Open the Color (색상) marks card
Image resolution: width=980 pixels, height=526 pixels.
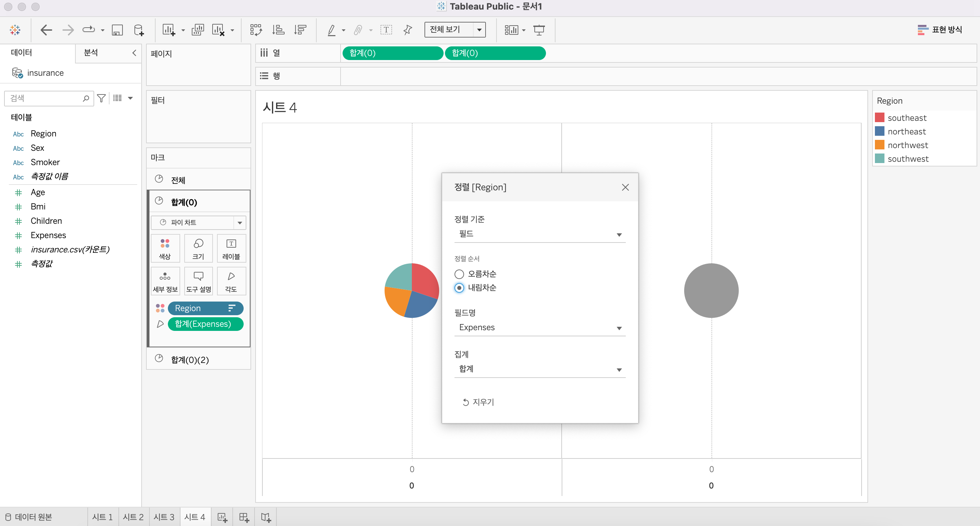click(165, 248)
